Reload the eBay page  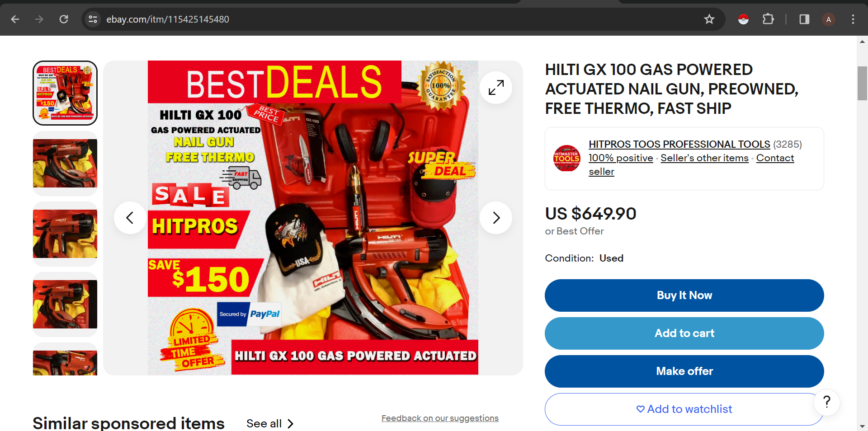pyautogui.click(x=64, y=19)
